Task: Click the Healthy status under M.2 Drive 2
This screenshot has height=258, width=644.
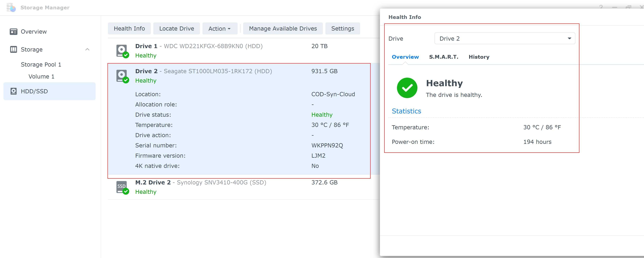Action: click(x=146, y=192)
